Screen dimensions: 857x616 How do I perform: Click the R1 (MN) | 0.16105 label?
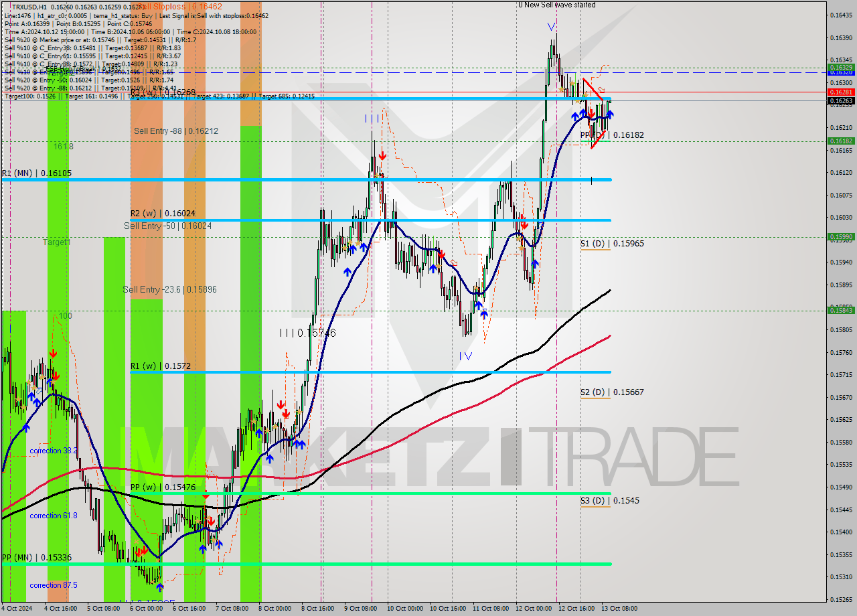coord(36,173)
